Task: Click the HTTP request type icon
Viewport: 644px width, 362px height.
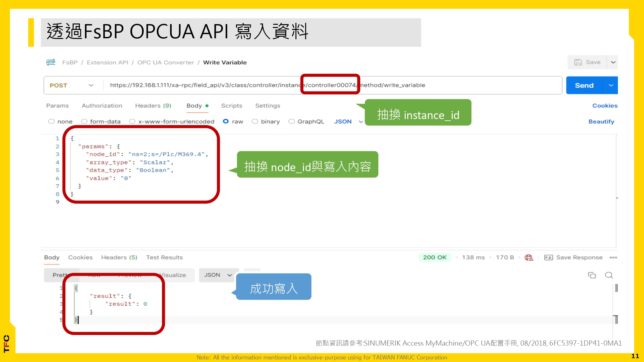Action: tap(51, 62)
